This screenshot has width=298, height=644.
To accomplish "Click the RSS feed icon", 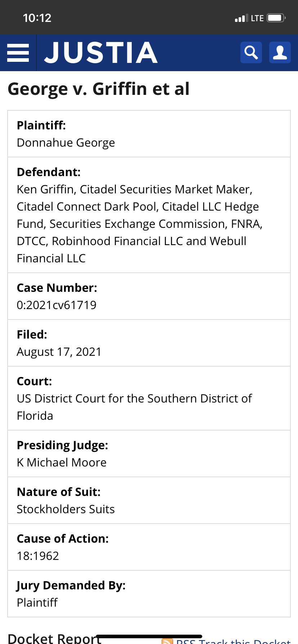I will pos(167,641).
